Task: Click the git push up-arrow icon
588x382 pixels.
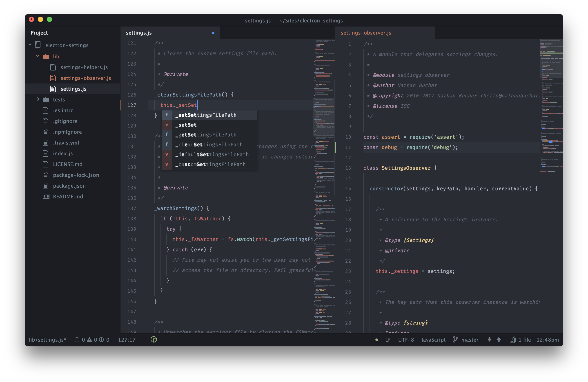Action: (499, 340)
